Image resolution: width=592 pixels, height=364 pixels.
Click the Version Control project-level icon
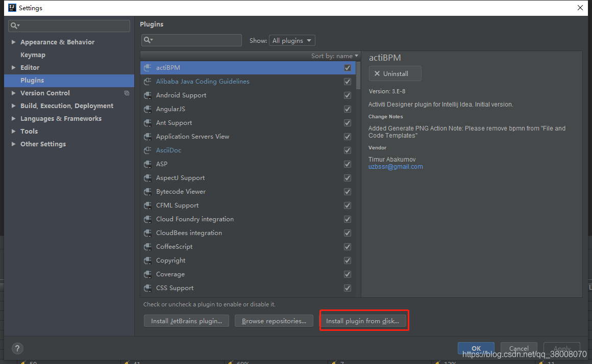(127, 93)
